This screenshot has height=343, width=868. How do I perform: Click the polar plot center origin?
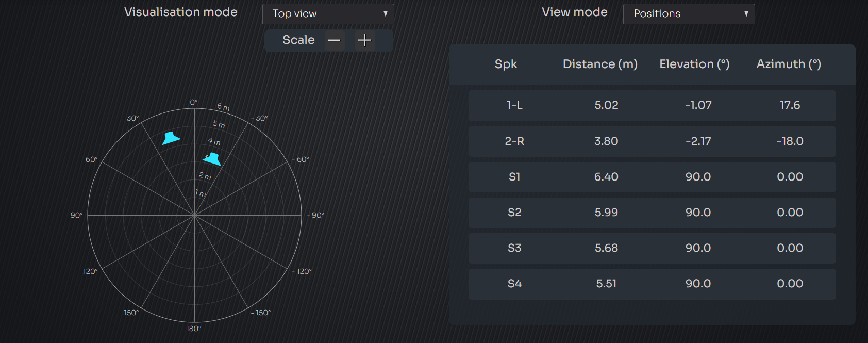pyautogui.click(x=194, y=215)
